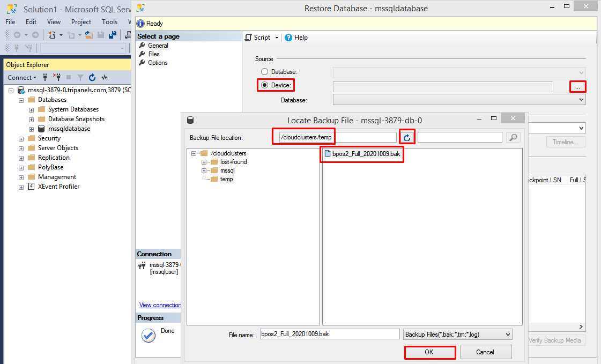This screenshot has height=364, width=601.
Task: Expand the Security node in Object Explorer
Action: [21, 138]
